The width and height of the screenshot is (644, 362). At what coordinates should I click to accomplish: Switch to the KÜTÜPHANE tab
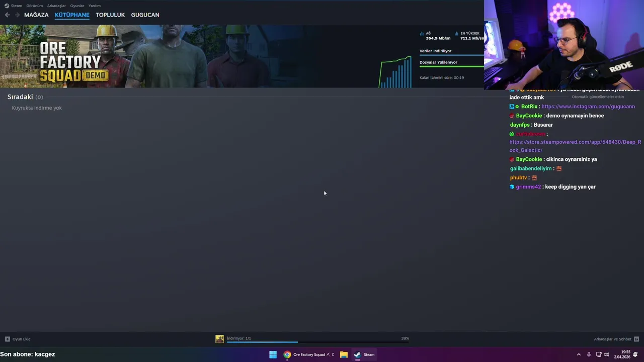[x=72, y=15]
